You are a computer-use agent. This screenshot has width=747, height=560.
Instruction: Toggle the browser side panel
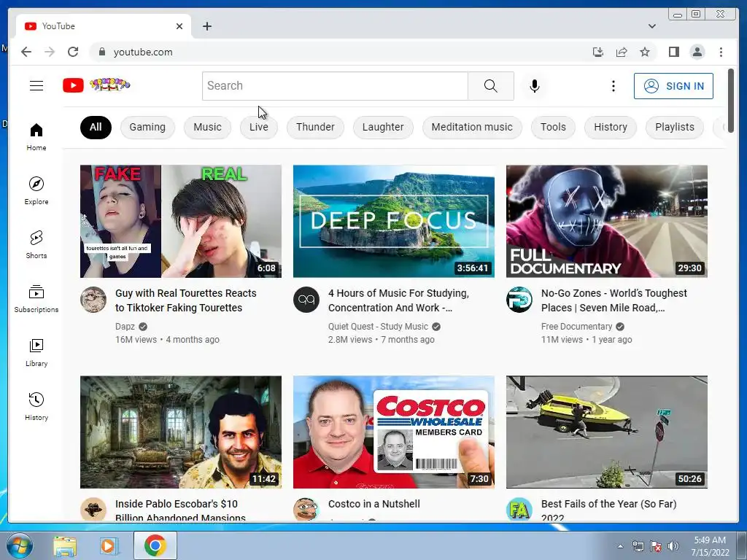pyautogui.click(x=673, y=52)
